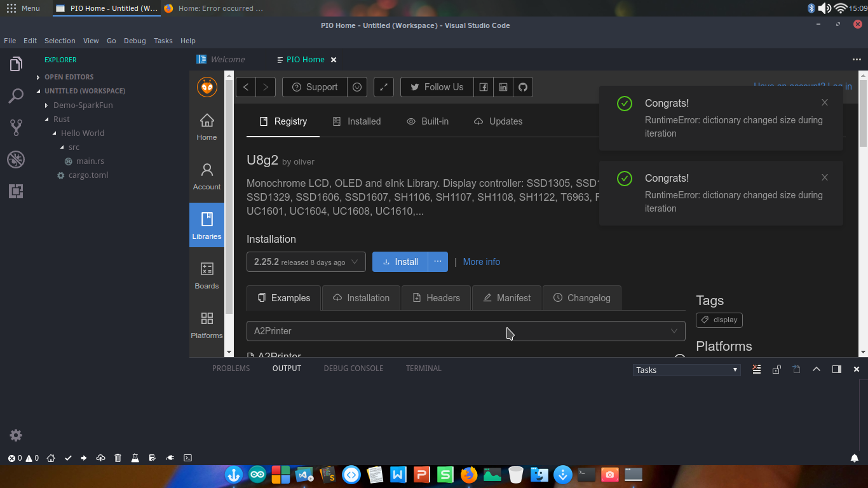Open Install button ellipsis options
The width and height of the screenshot is (868, 488).
click(437, 262)
